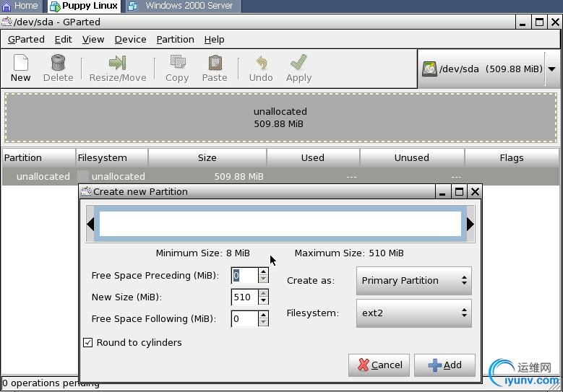Open the Partition menu
The height and width of the screenshot is (392, 563).
pyautogui.click(x=175, y=40)
